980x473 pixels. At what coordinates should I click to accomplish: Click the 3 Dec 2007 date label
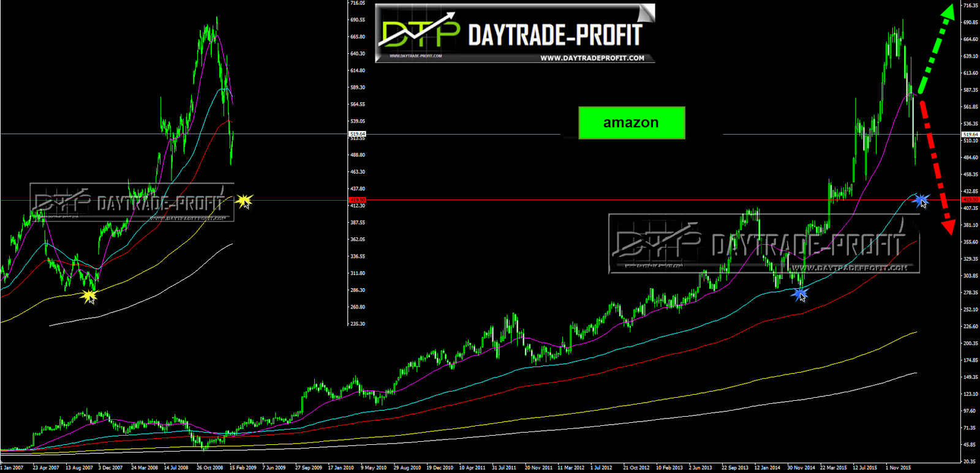click(x=110, y=468)
